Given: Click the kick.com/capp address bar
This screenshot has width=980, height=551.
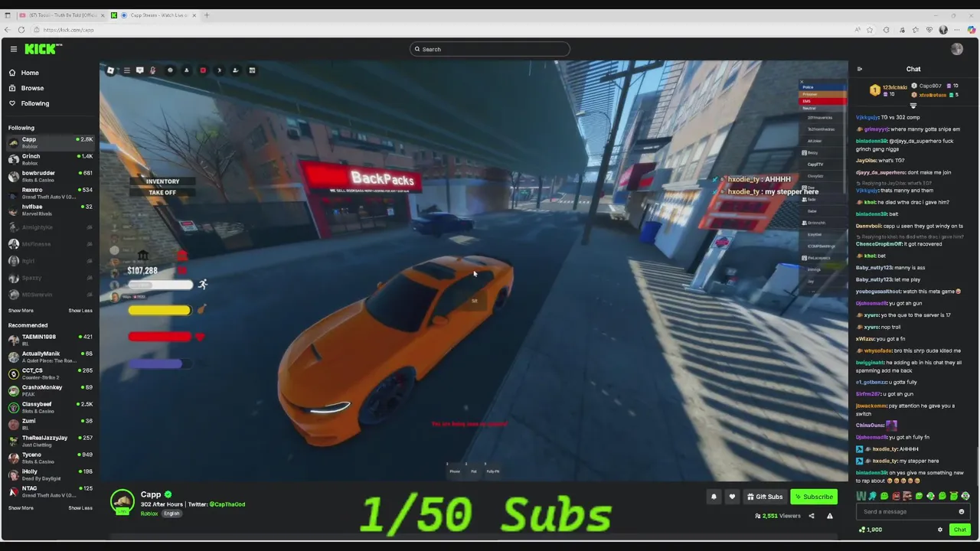Looking at the screenshot, I should pos(69,30).
